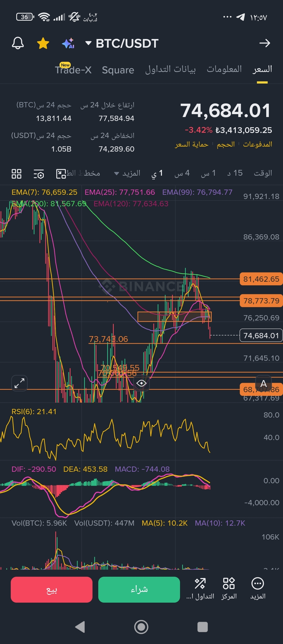Image resolution: width=283 pixels, height=644 pixels.
Task: Open the المعلومات tab
Action: pos(224,69)
